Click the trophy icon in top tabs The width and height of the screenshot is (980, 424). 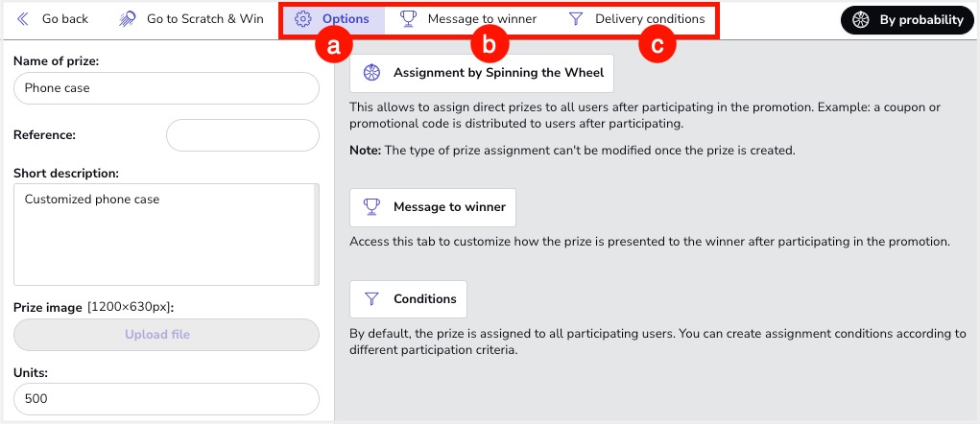(x=408, y=19)
